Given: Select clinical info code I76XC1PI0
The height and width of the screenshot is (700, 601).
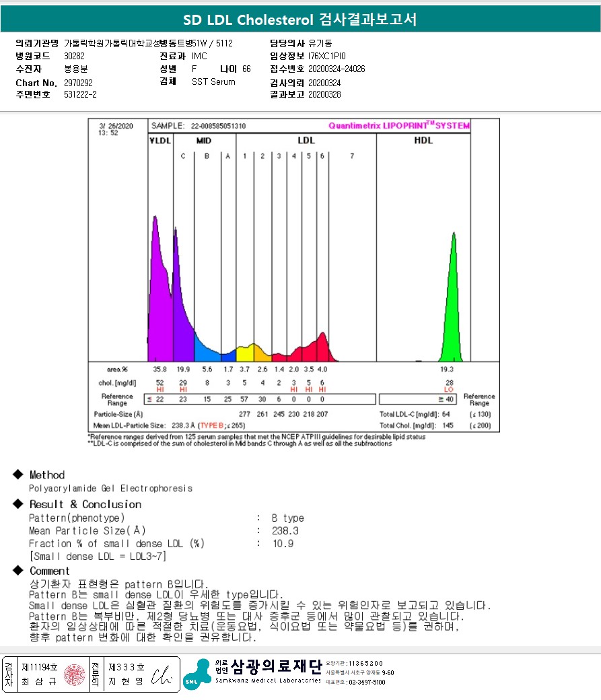Looking at the screenshot, I should [327, 56].
